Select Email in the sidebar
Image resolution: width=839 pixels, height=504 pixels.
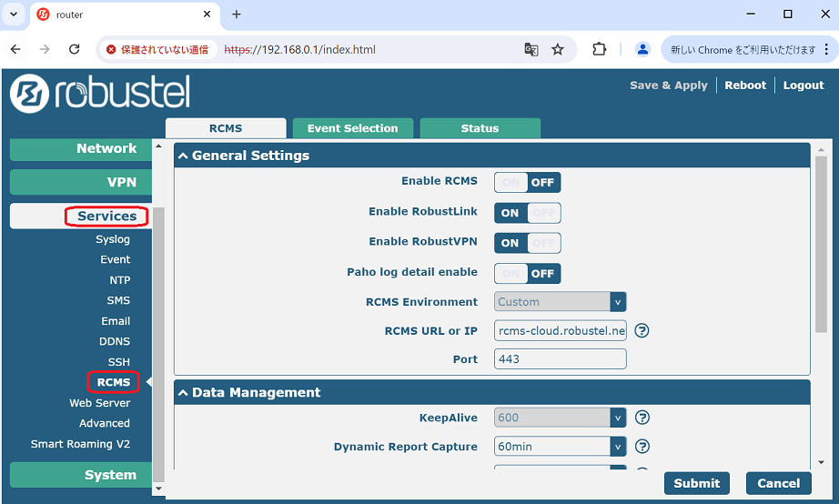pyautogui.click(x=116, y=321)
